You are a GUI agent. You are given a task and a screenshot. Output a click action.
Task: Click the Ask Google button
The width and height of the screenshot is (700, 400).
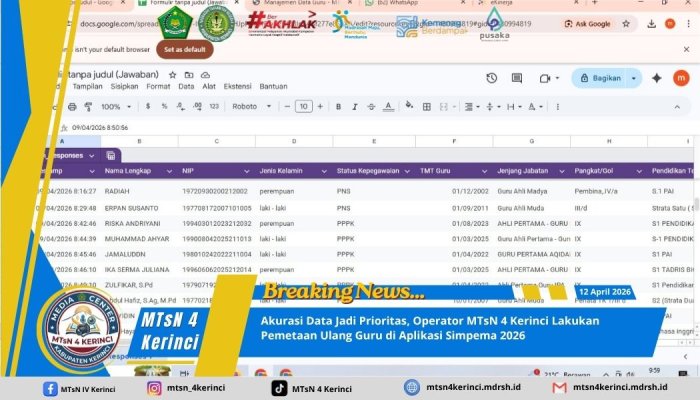coord(587,24)
